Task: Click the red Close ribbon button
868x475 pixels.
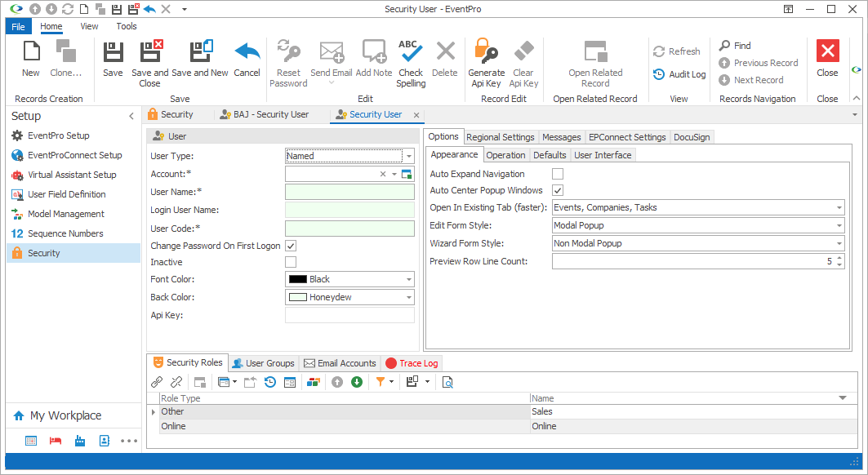Action: [x=828, y=51]
